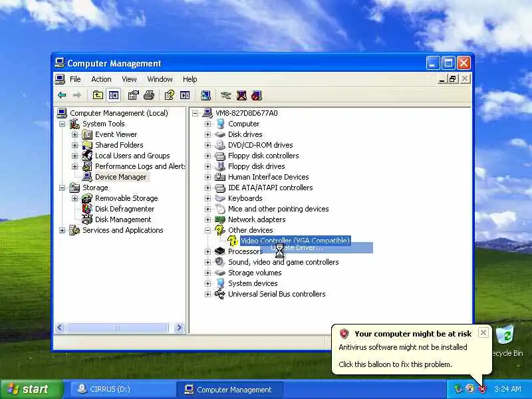
Task: Click the Update Driver toolbar icon
Action: 225,95
